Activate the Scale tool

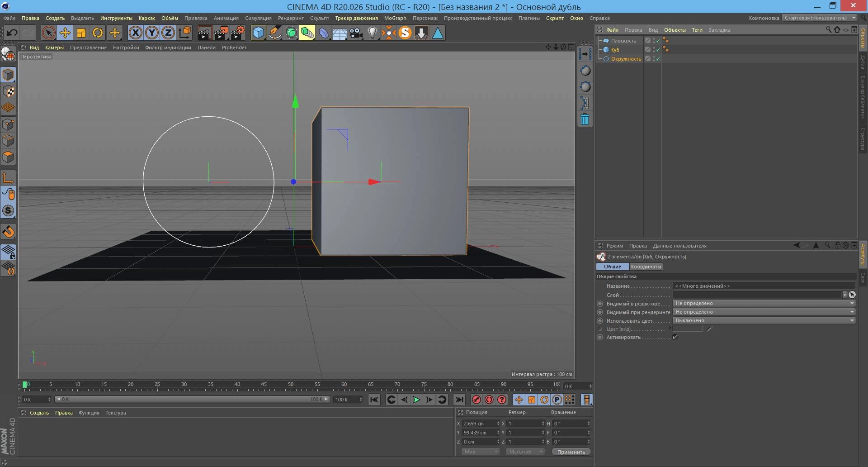[x=81, y=33]
